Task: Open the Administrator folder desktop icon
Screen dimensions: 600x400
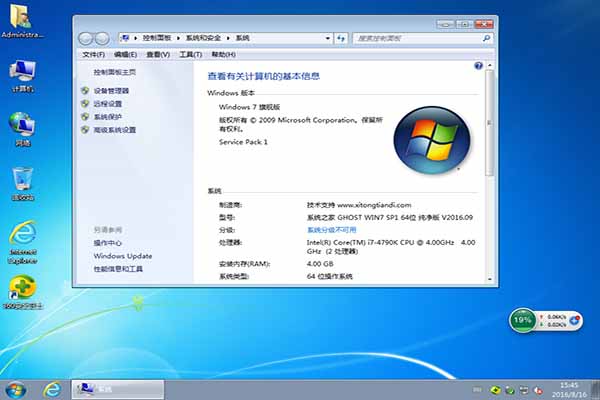Action: [21, 20]
